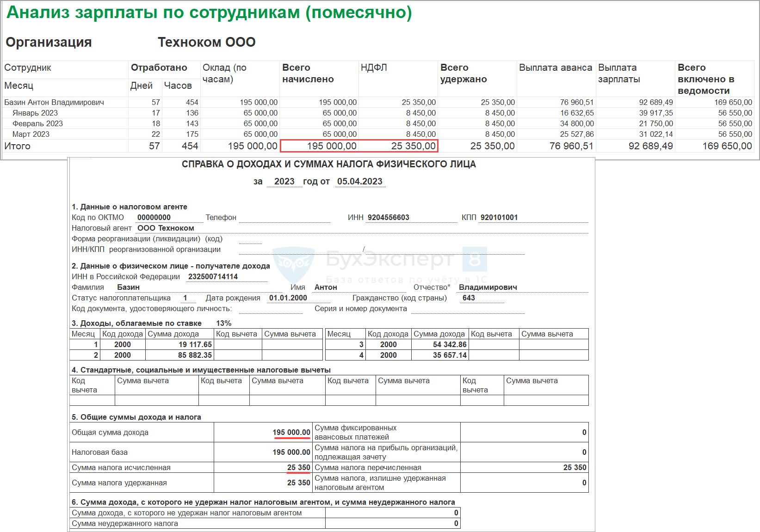Click highlighted 195 000,00 total in Итого row
The image size is (760, 532).
point(332,146)
